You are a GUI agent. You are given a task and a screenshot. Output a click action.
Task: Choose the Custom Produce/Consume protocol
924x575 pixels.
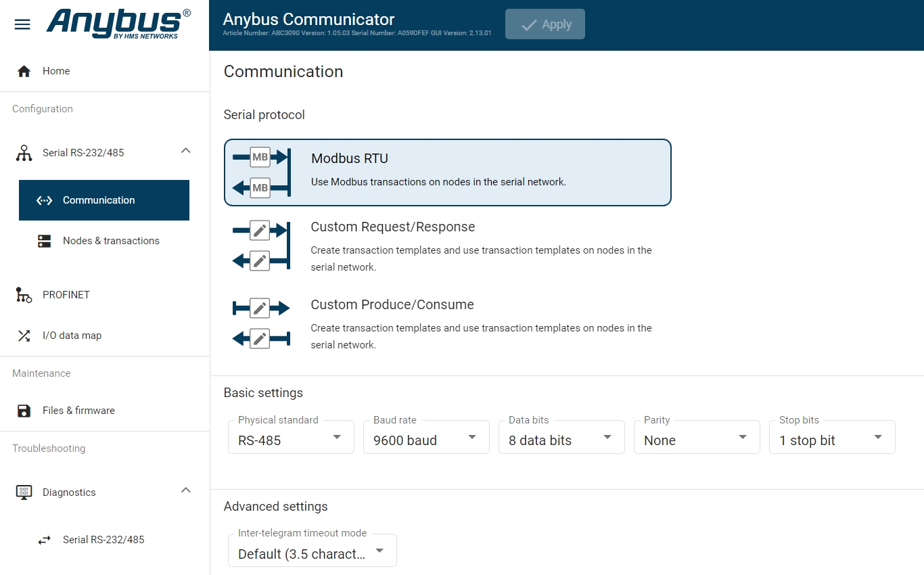[x=448, y=323]
